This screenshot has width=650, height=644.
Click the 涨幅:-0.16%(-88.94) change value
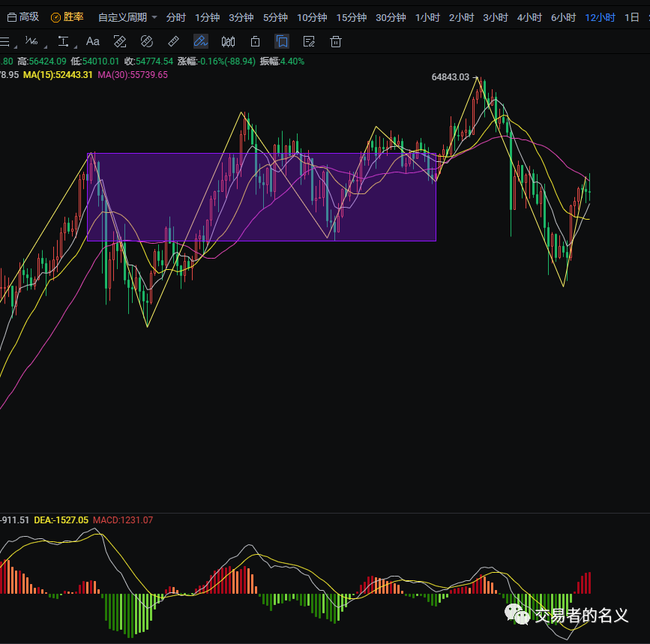click(x=217, y=61)
